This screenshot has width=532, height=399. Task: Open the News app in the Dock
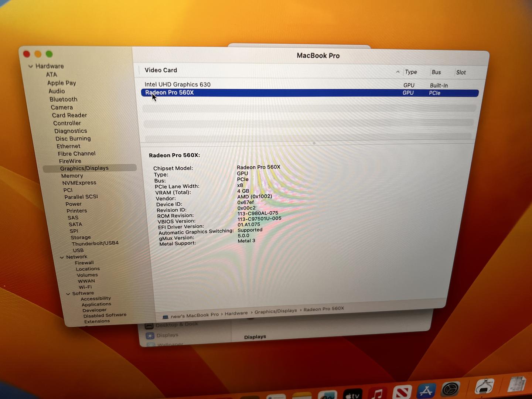click(x=402, y=392)
